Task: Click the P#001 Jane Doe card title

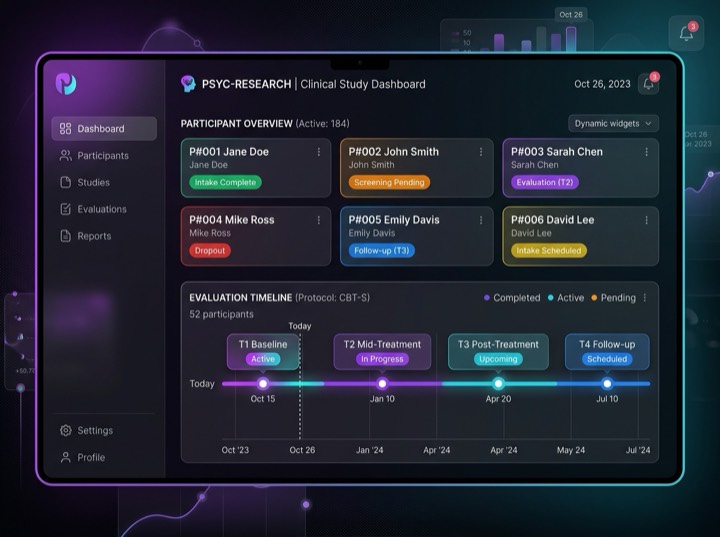Action: tap(229, 152)
